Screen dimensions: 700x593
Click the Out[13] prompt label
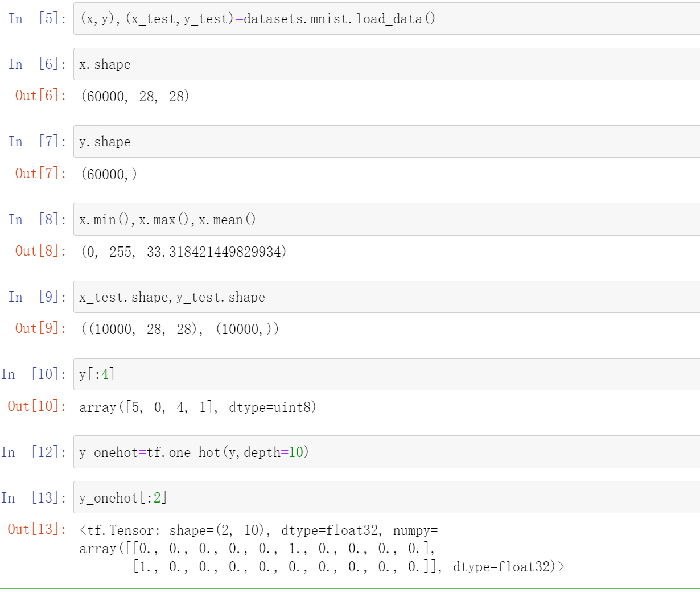click(37, 529)
